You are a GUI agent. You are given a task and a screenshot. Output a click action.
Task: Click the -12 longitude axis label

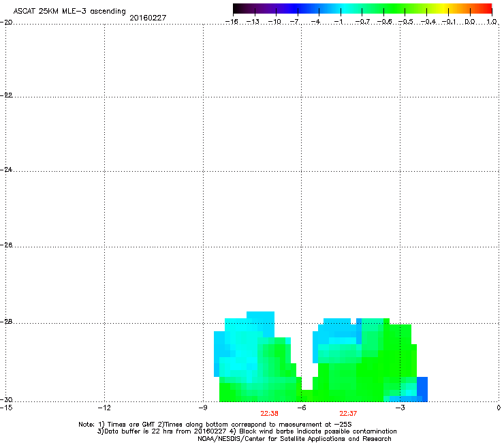click(x=104, y=408)
